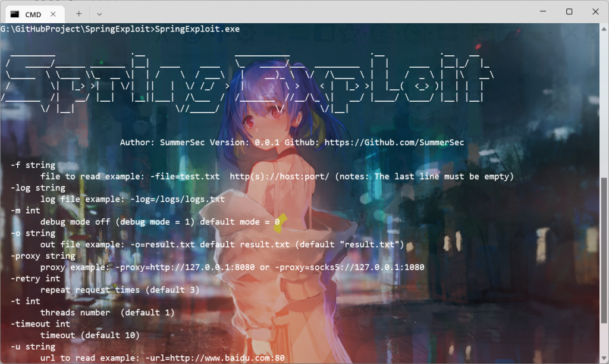
Task: Select the CMD tab
Action: tap(35, 14)
